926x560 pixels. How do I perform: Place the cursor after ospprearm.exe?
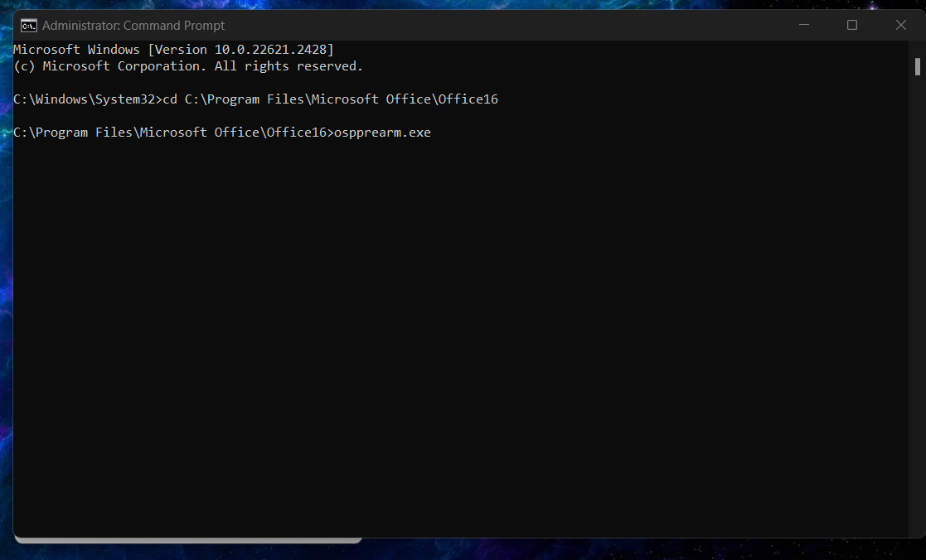tap(435, 132)
